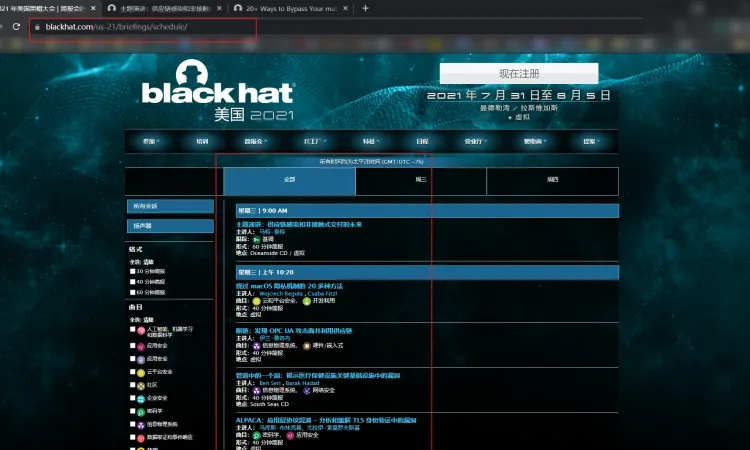
Task: Click the pink AI track icon in sidebar
Action: (141, 330)
